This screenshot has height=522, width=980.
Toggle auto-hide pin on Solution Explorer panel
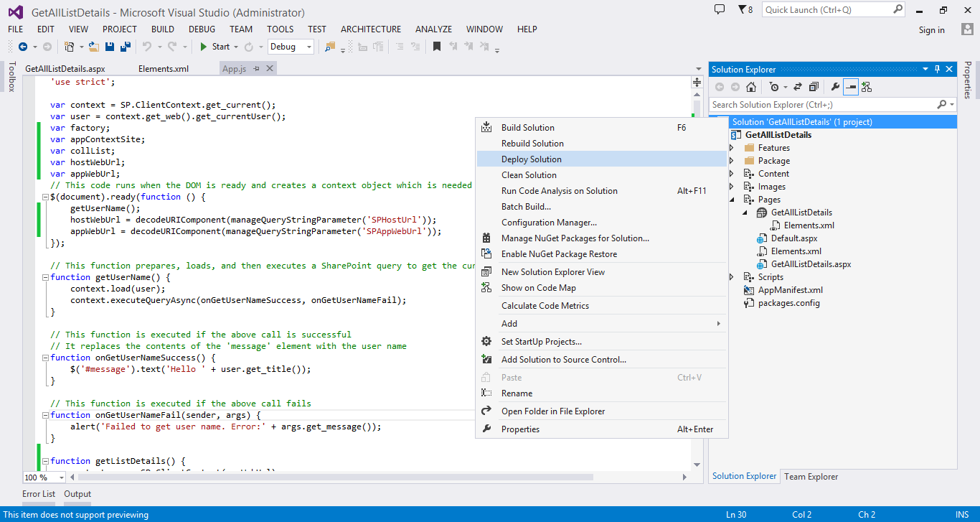point(937,69)
